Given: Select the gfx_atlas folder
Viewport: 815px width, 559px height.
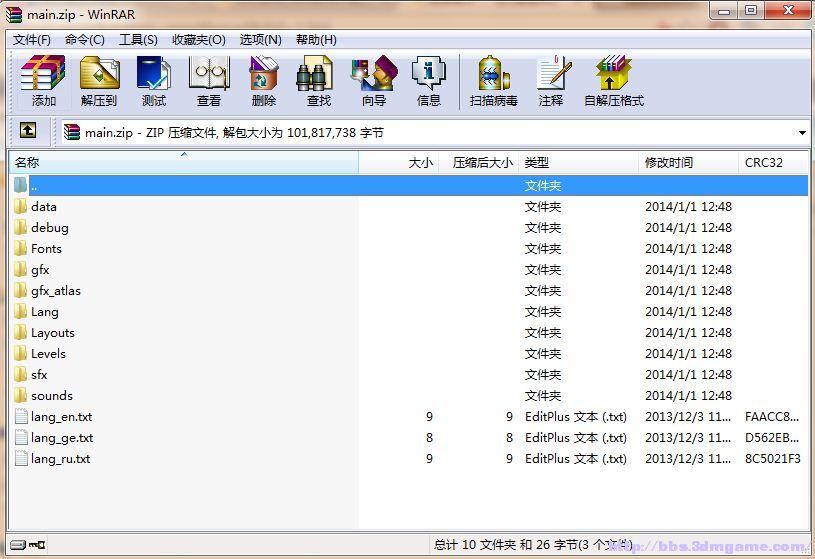Looking at the screenshot, I should pos(56,291).
